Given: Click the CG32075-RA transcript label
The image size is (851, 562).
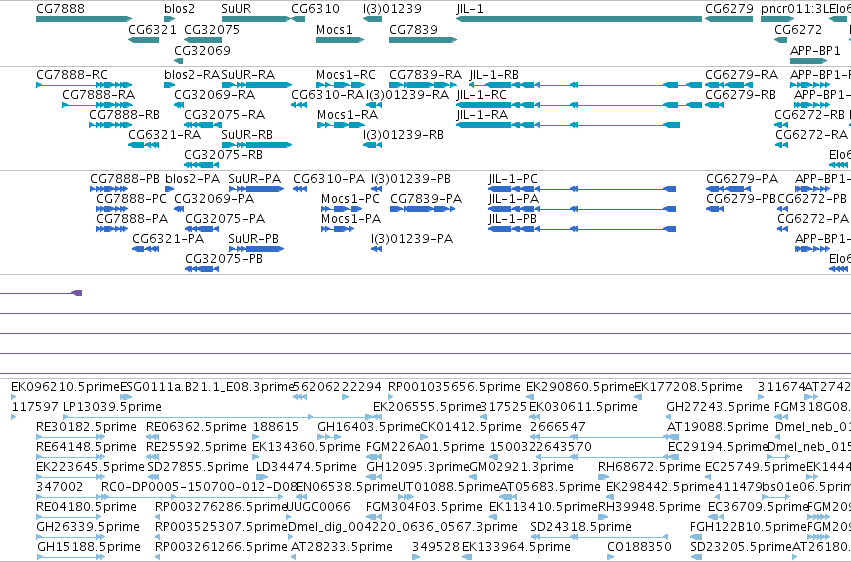Looking at the screenshot, I should point(225,114).
